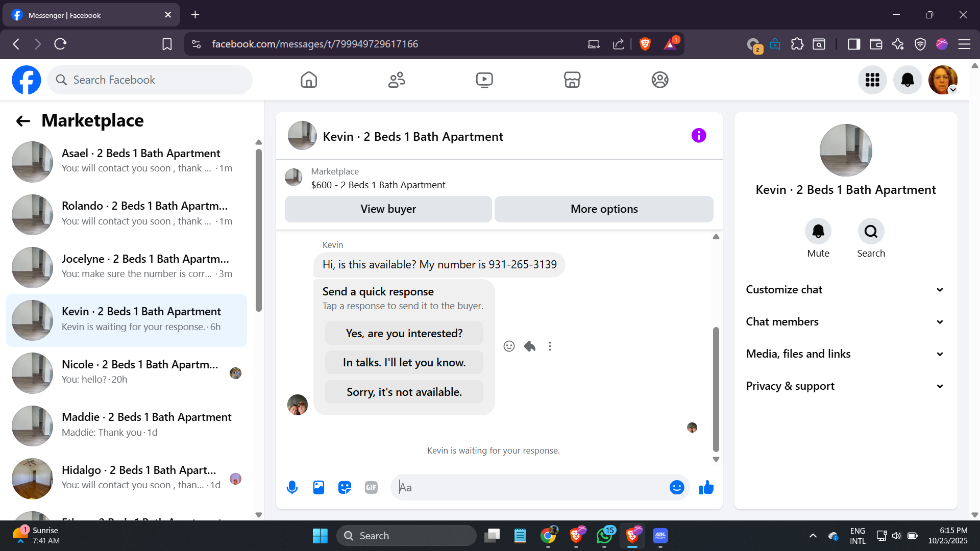Open the sticker picker icon

pyautogui.click(x=345, y=488)
